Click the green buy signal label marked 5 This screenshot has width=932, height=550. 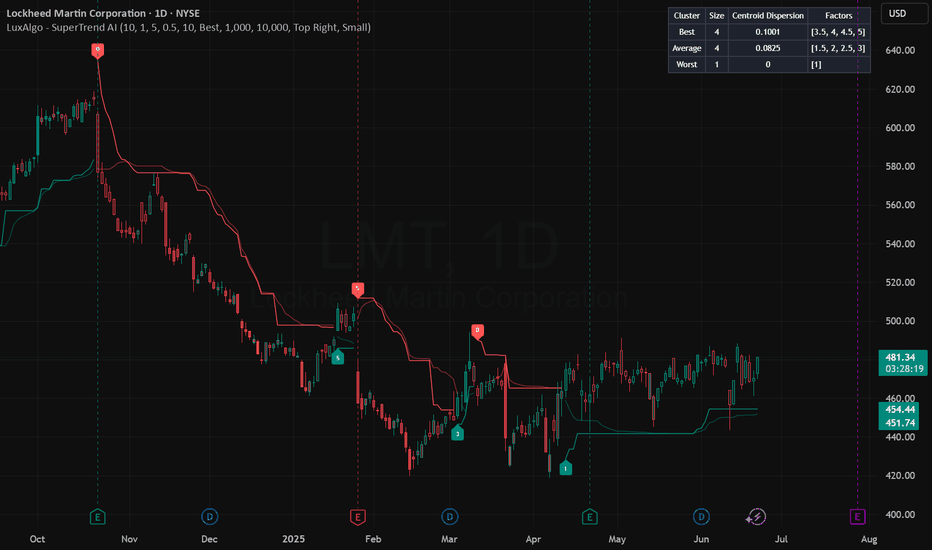(x=338, y=357)
